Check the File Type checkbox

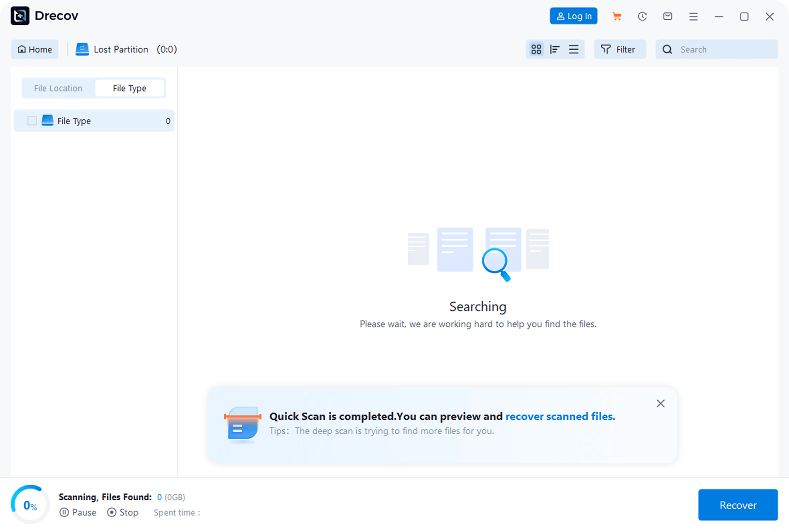click(x=32, y=121)
